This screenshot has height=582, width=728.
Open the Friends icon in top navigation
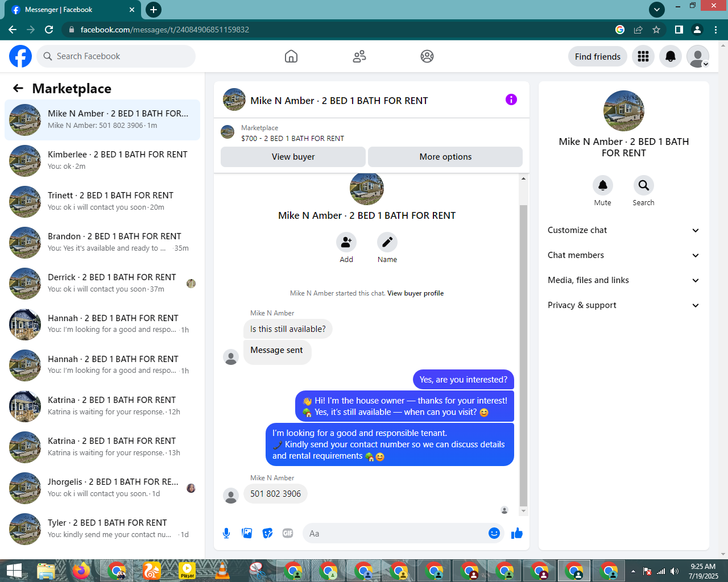click(359, 56)
